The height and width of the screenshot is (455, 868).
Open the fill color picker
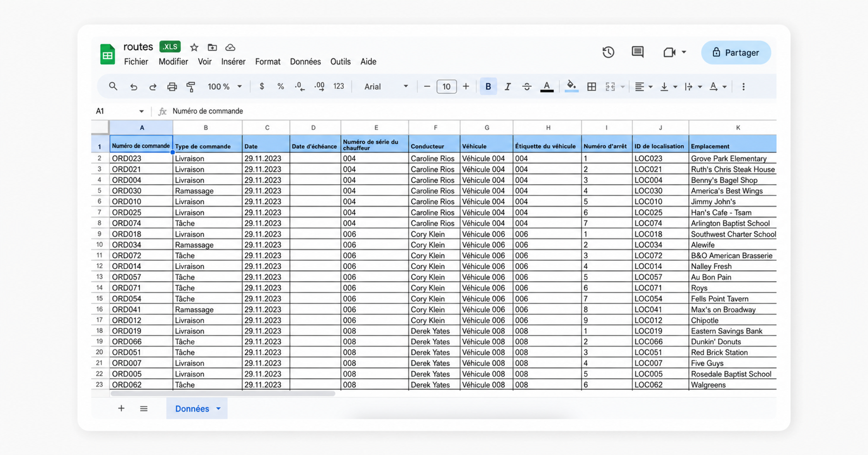pos(572,86)
